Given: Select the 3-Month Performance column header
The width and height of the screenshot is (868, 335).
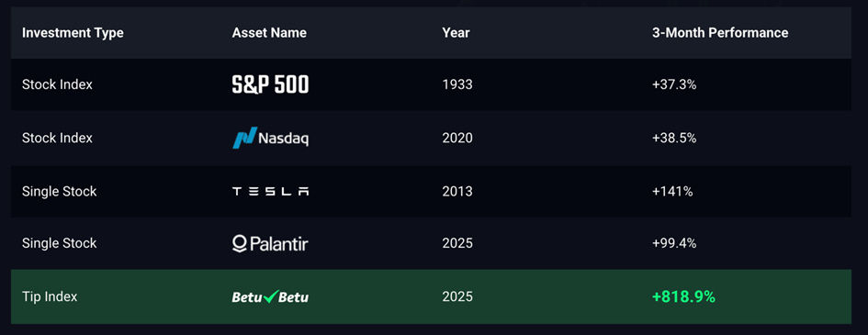Looking at the screenshot, I should coord(720,33).
